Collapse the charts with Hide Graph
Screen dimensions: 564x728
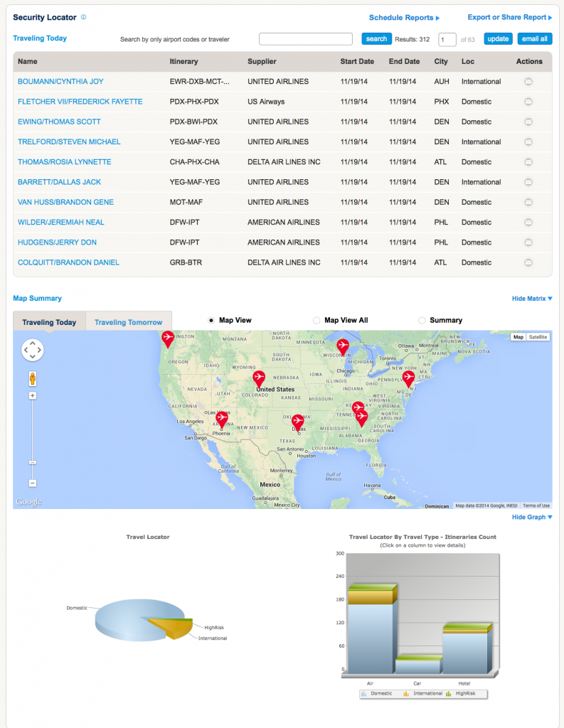pyautogui.click(x=532, y=518)
